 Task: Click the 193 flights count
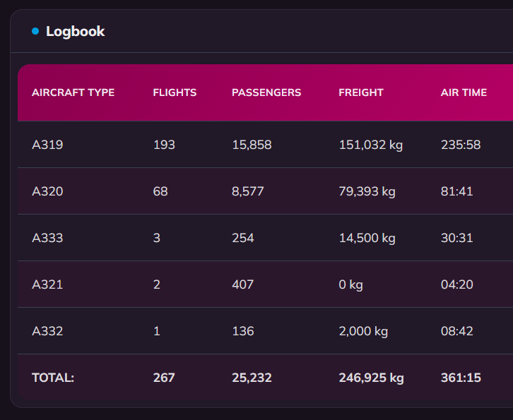pos(164,145)
